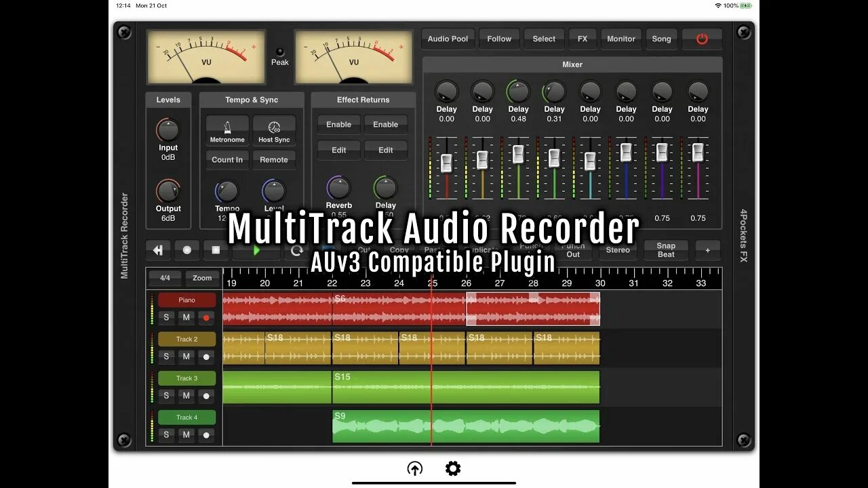Viewport: 868px width, 488px height.
Task: Click the Peak indicator LED
Action: (x=279, y=52)
